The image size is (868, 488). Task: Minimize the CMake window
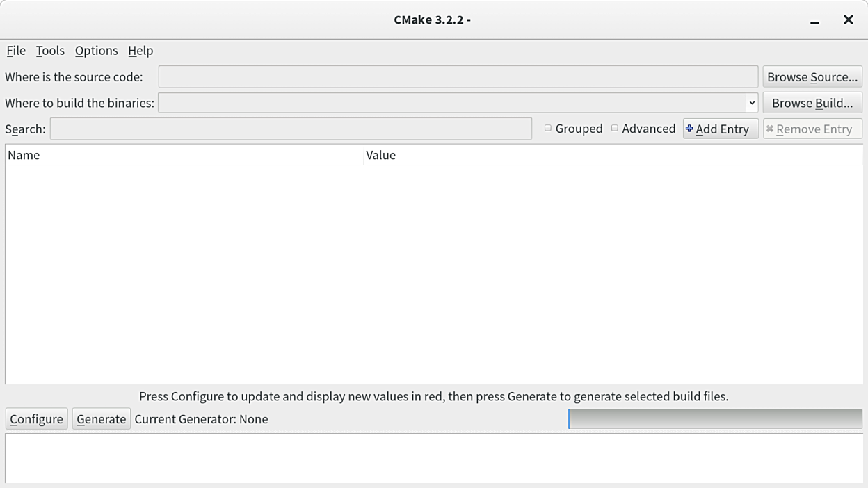point(814,20)
